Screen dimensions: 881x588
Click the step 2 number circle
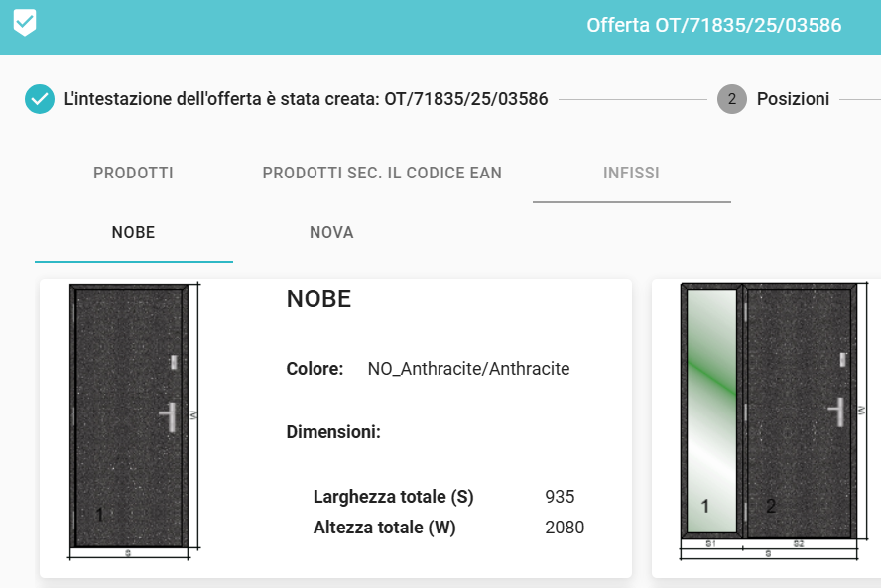point(732,99)
